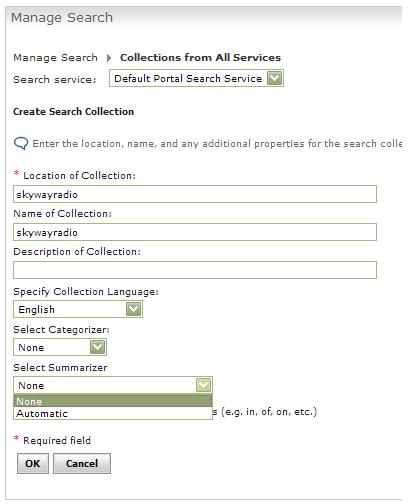
Task: Click Collections from All Services breadcrumb
Action: 200,58
